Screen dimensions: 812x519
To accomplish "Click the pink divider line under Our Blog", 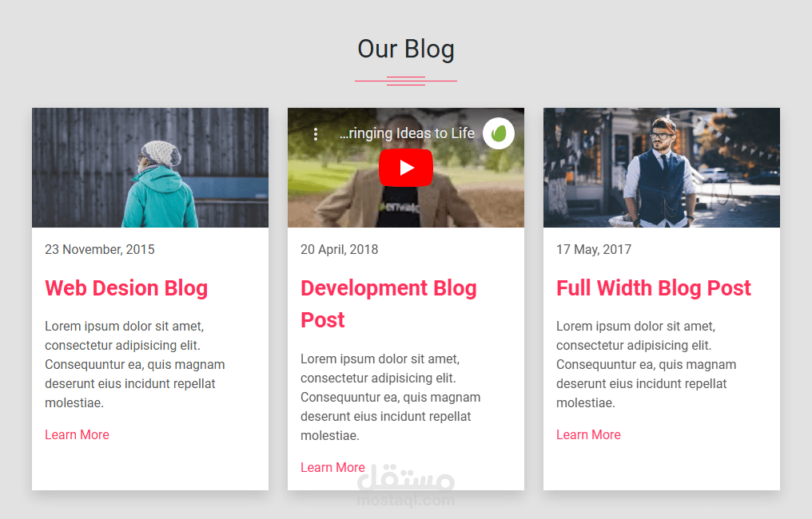I will click(406, 81).
